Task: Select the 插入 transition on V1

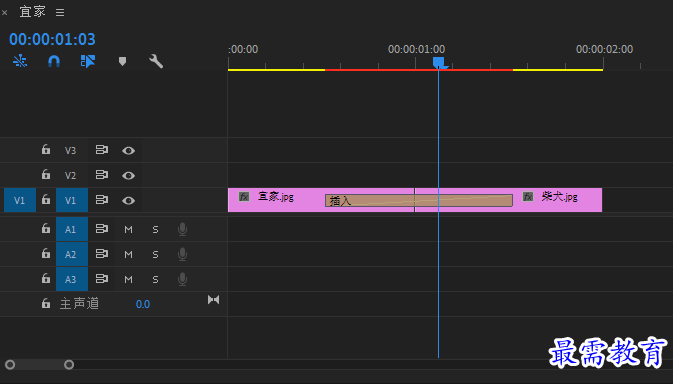Action: coord(419,200)
